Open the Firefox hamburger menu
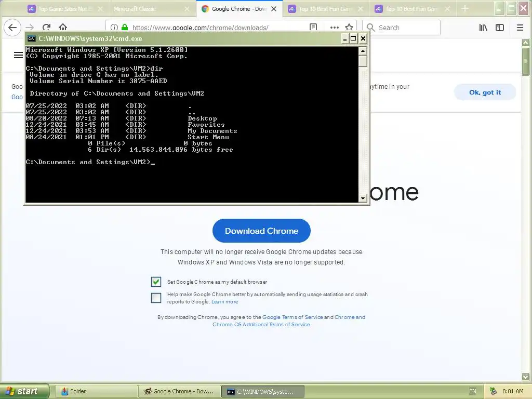532x399 pixels. click(520, 28)
